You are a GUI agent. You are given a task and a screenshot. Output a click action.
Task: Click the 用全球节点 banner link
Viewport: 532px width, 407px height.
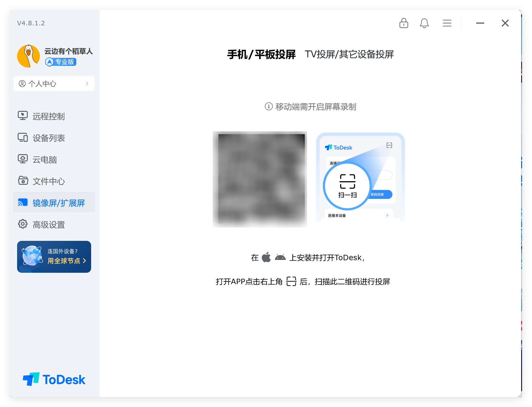coord(67,261)
